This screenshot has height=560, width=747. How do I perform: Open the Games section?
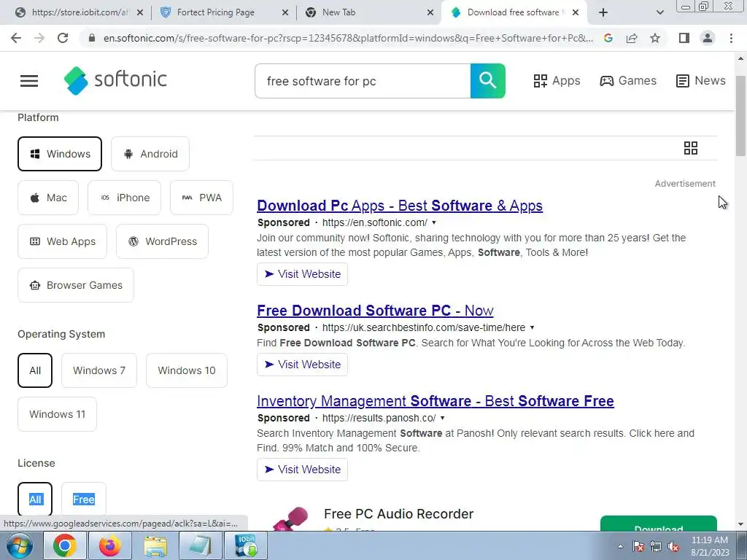[628, 81]
